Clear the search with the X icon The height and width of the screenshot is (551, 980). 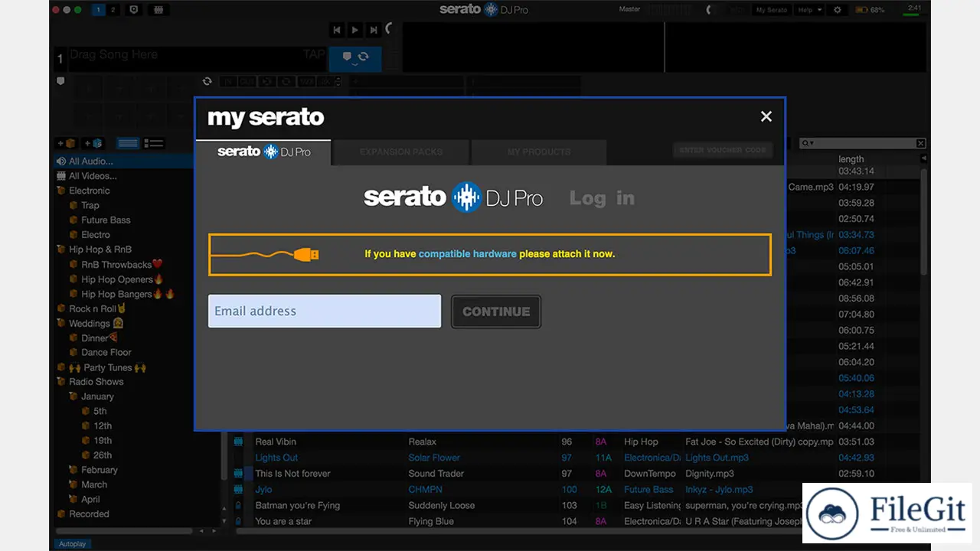pos(920,143)
